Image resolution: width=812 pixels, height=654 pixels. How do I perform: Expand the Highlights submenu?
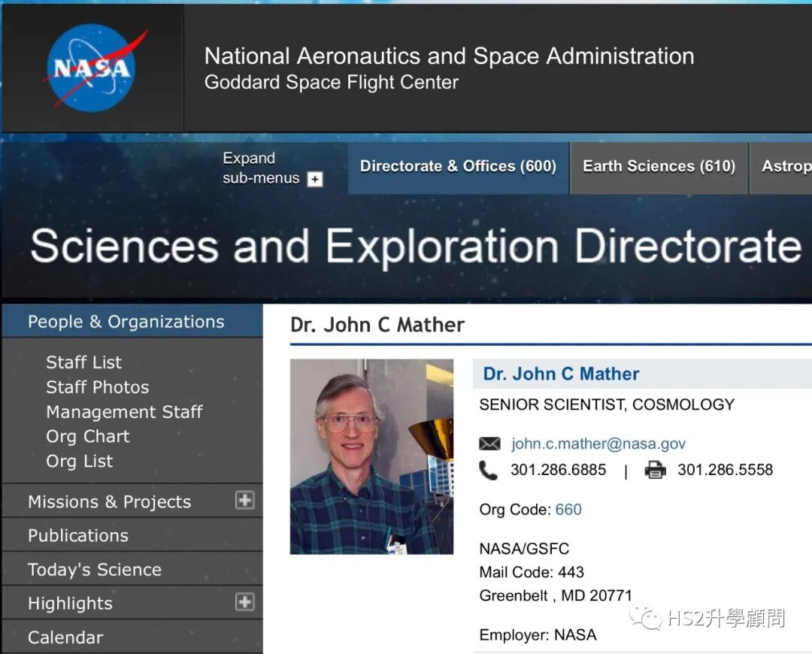coord(244,601)
